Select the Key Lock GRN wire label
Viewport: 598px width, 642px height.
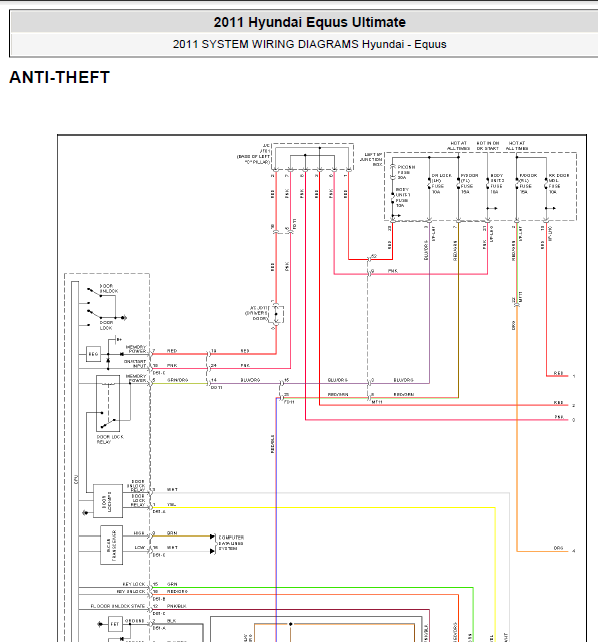click(172, 584)
